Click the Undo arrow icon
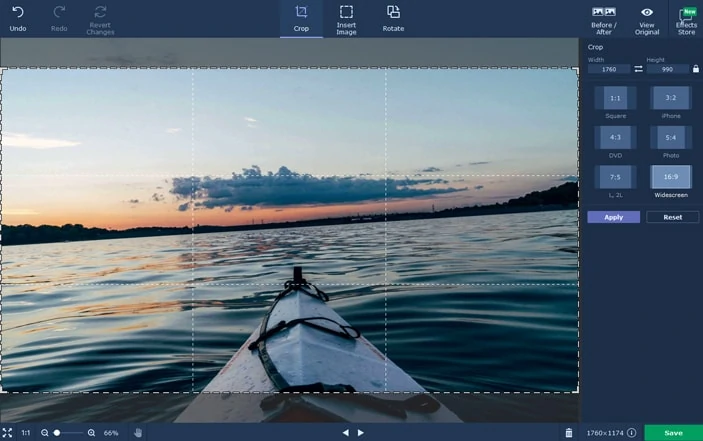Viewport: 703px width, 441px height. click(x=18, y=13)
